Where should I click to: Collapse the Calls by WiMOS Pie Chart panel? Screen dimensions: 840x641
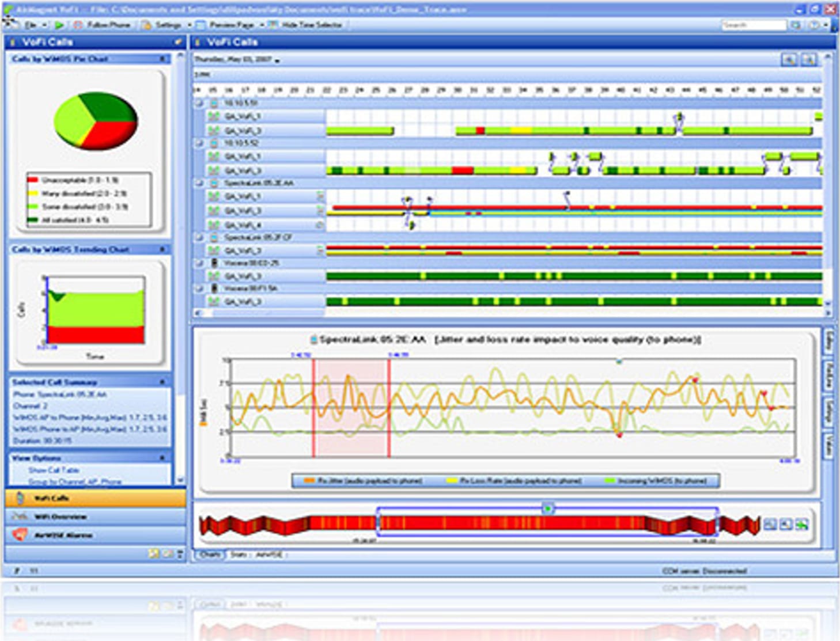(162, 59)
